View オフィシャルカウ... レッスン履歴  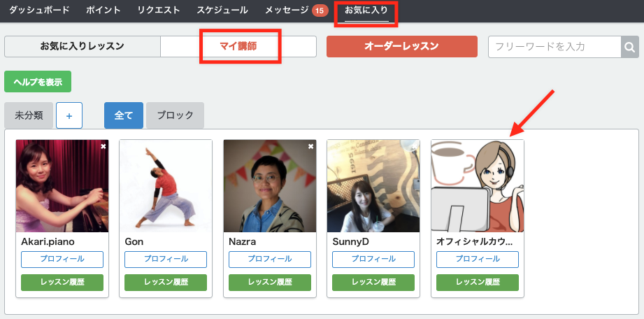tap(478, 283)
